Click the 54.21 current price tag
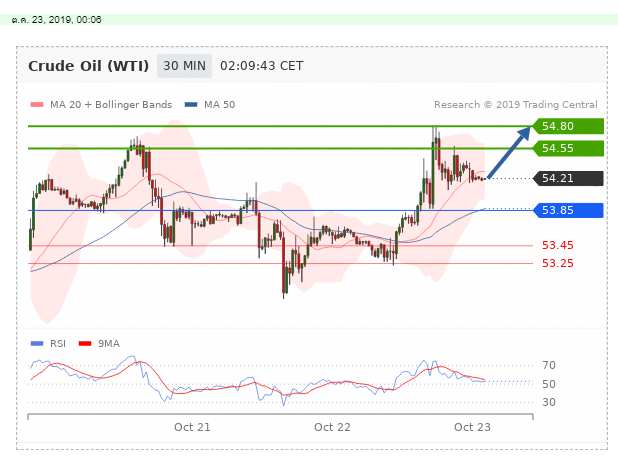 (x=568, y=178)
